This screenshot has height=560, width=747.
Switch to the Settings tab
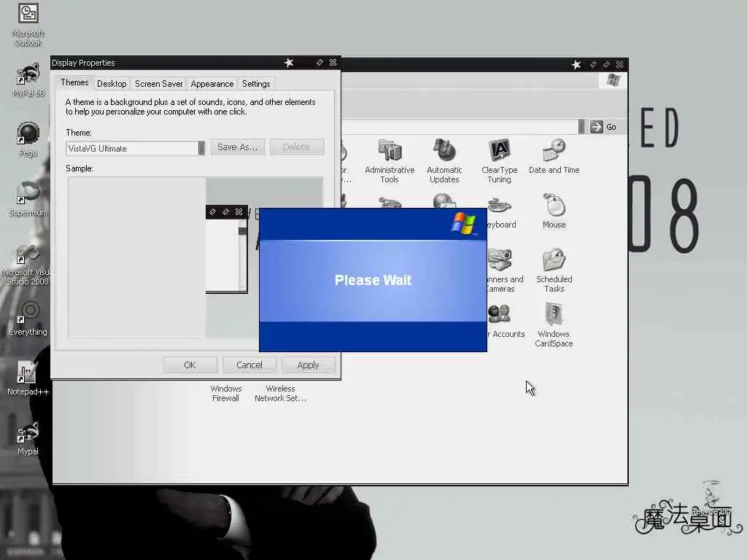click(256, 84)
